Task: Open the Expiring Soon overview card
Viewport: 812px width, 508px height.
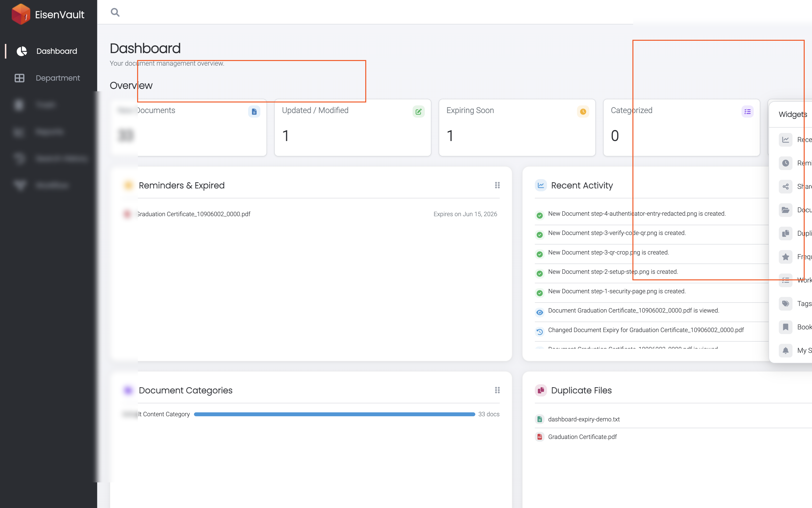Action: pos(517,127)
